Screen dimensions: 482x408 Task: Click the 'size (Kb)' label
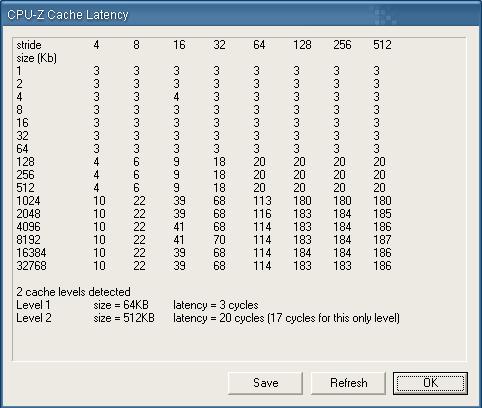pyautogui.click(x=36, y=58)
